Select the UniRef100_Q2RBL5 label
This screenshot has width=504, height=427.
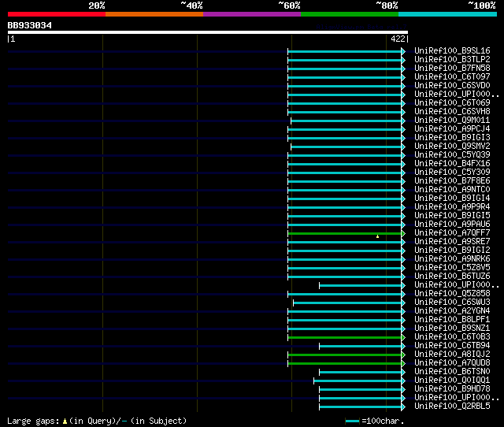452,407
